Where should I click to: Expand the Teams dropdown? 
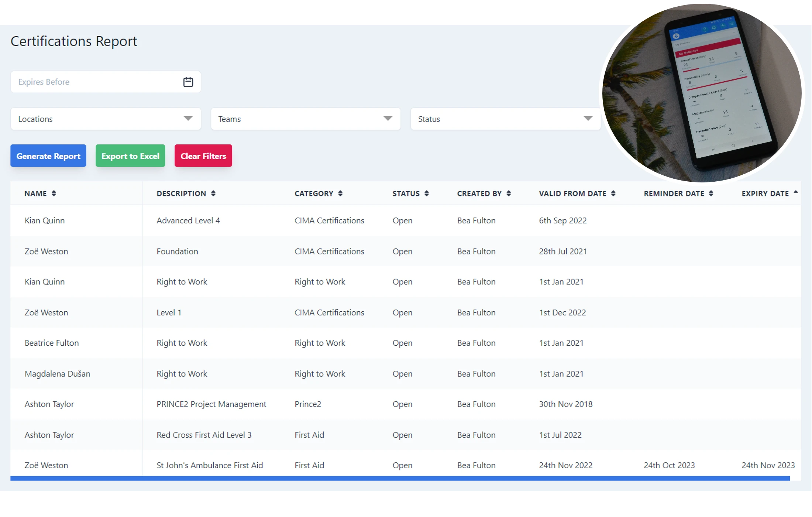(306, 119)
